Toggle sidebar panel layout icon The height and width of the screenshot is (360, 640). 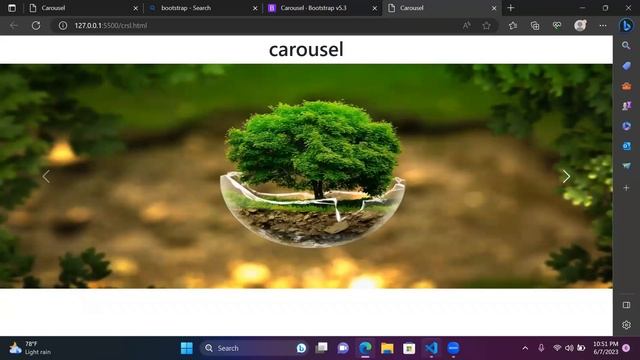(x=626, y=305)
